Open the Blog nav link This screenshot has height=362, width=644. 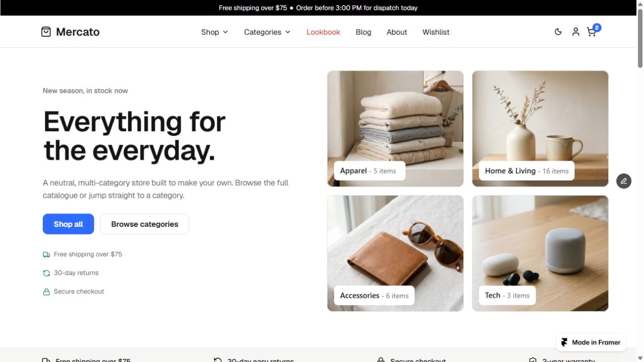point(363,32)
